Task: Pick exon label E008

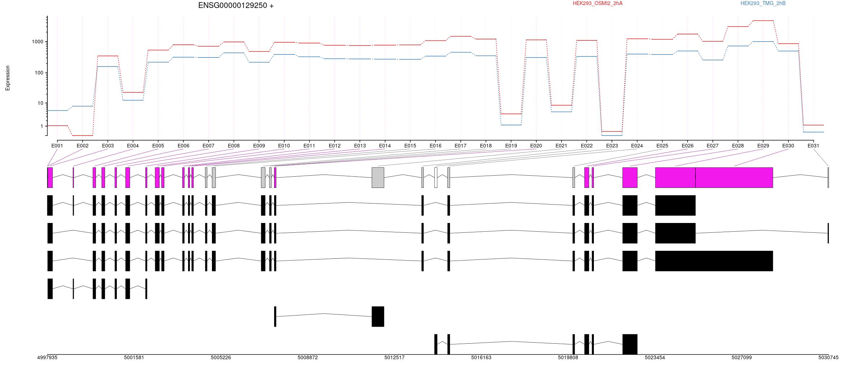Action: [234, 146]
